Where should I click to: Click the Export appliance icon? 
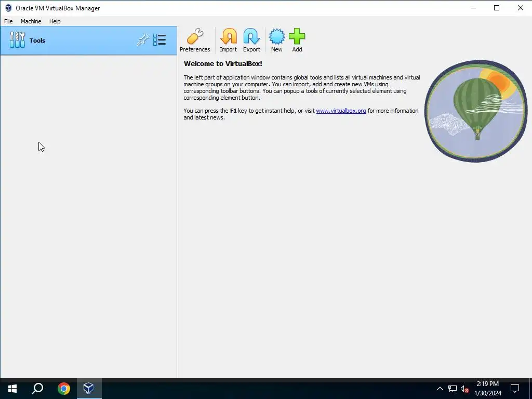tap(251, 40)
